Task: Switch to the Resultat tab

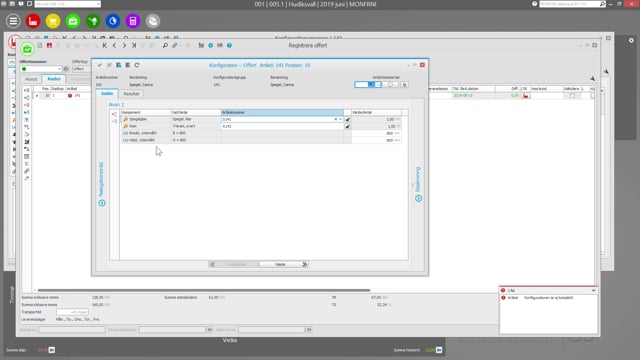Action: tap(131, 94)
